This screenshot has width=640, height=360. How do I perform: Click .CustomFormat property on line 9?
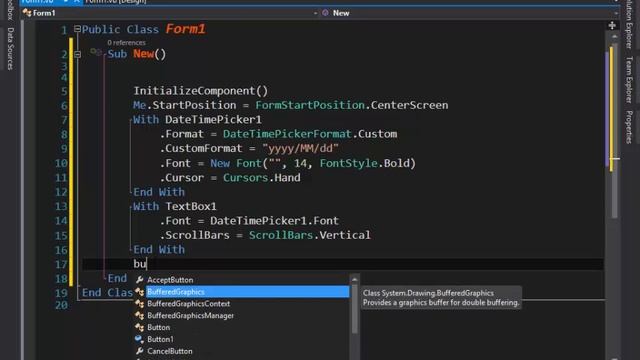201,148
